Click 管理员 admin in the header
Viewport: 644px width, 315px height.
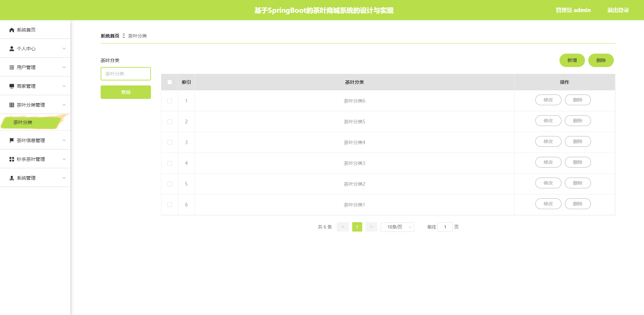(x=573, y=10)
